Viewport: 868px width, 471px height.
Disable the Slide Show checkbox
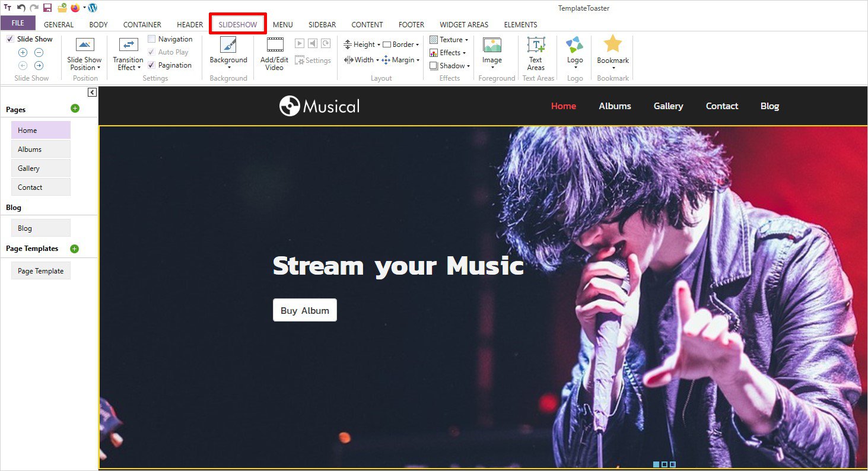(x=10, y=39)
